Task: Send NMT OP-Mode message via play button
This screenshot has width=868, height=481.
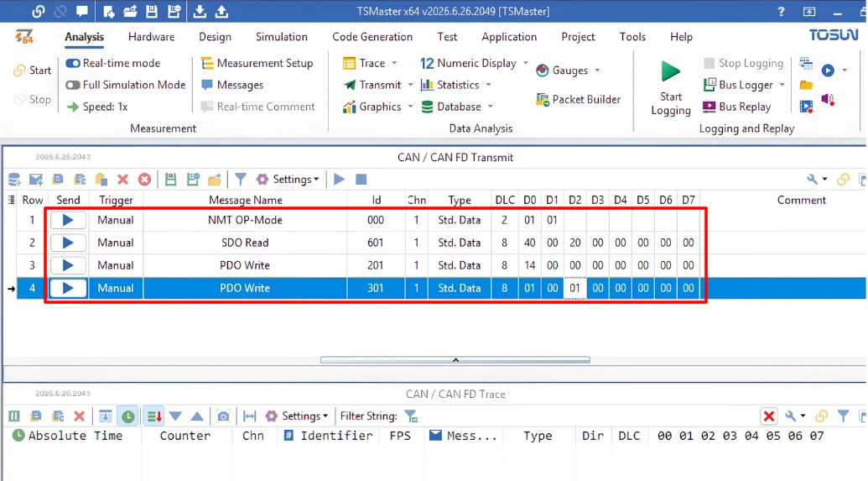Action: tap(68, 220)
